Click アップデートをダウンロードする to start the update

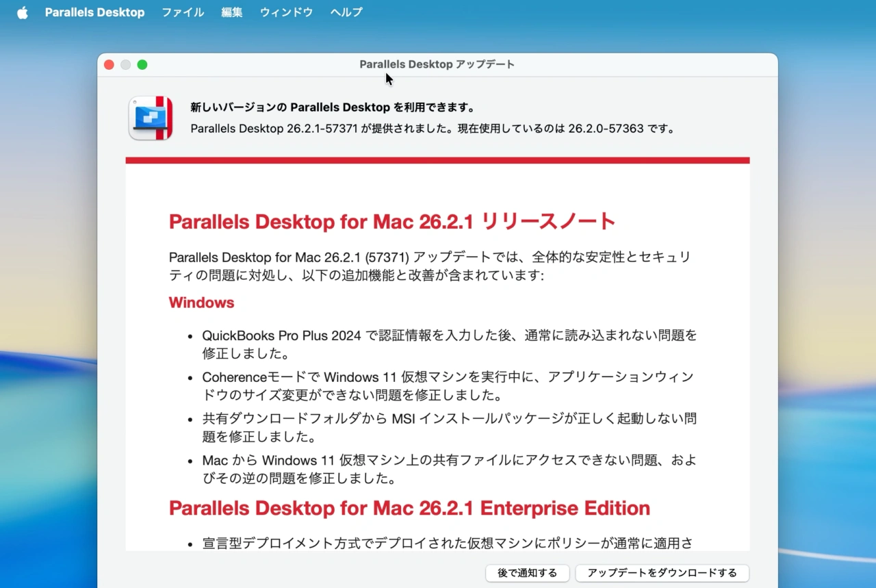pyautogui.click(x=661, y=573)
